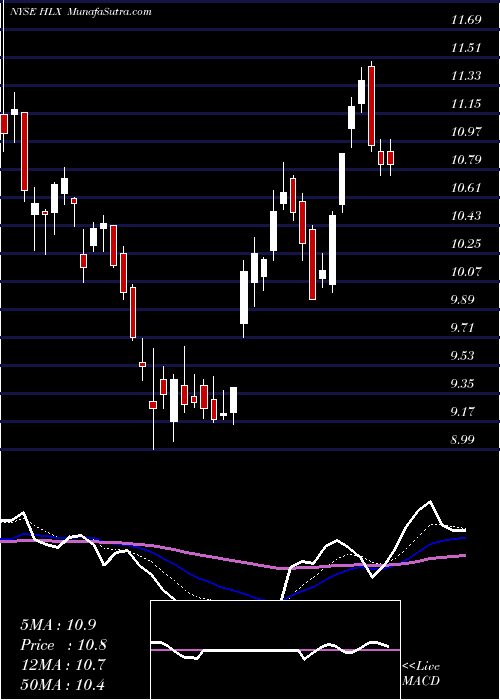Image resolution: width=500 pixels, height=700 pixels.
Task: Click the 10.07 price axis label
Action: [466, 271]
